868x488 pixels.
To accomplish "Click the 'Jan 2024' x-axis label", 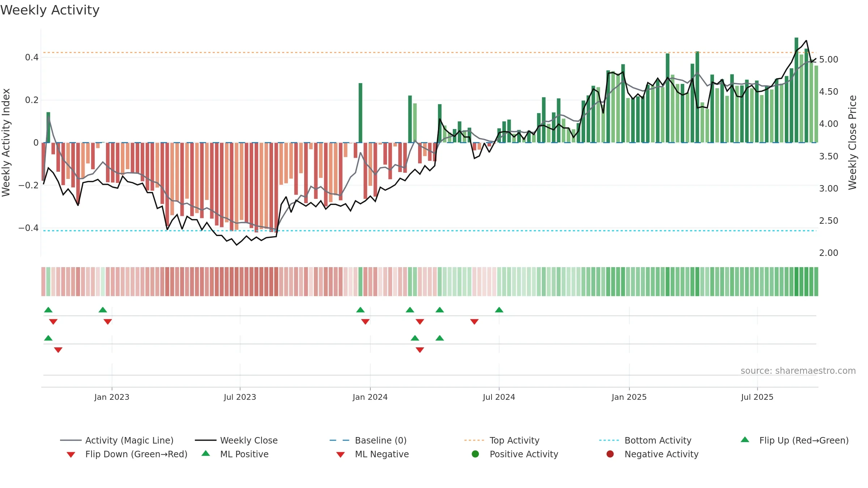I will pyautogui.click(x=370, y=397).
